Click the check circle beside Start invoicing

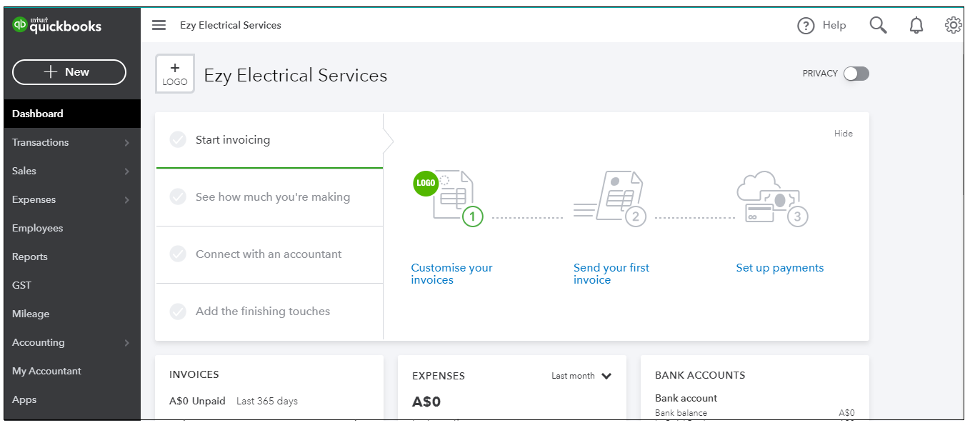pos(178,139)
